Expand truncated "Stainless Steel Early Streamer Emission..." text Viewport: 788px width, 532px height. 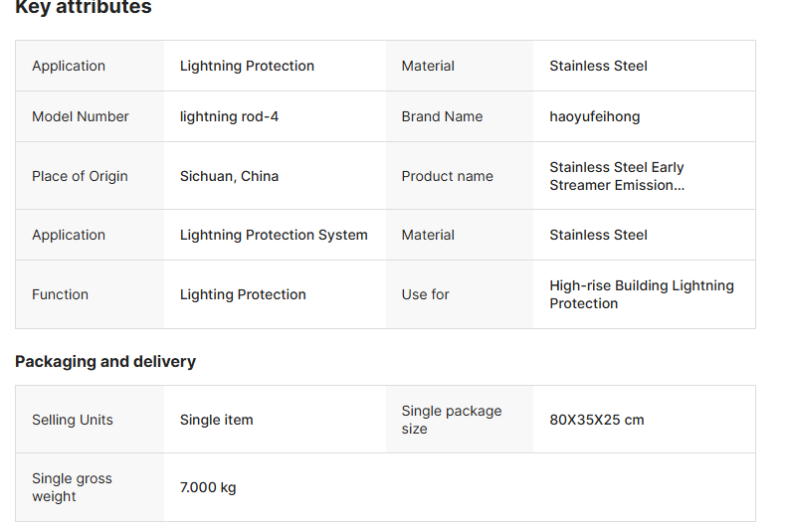click(x=617, y=176)
